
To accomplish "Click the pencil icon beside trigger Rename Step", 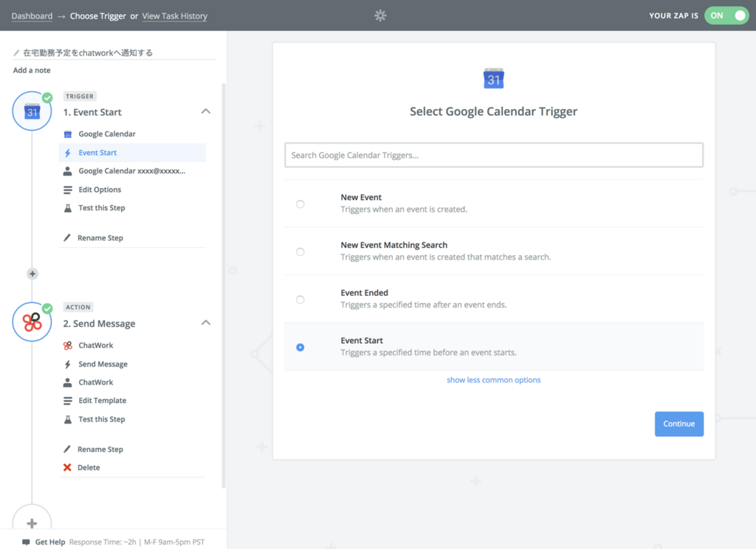I will tap(67, 238).
